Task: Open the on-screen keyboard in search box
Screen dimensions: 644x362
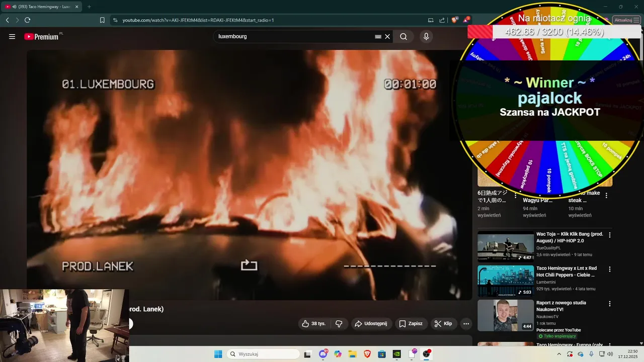Action: 378,37
